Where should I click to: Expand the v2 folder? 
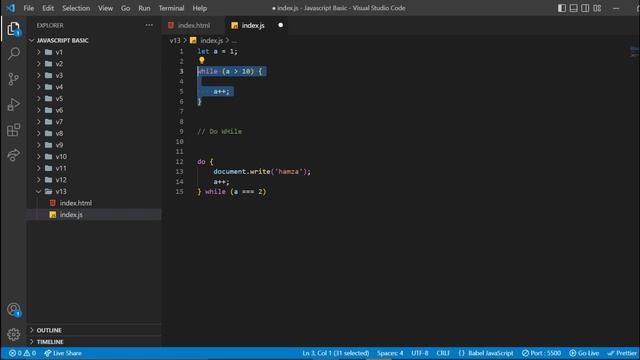point(59,64)
